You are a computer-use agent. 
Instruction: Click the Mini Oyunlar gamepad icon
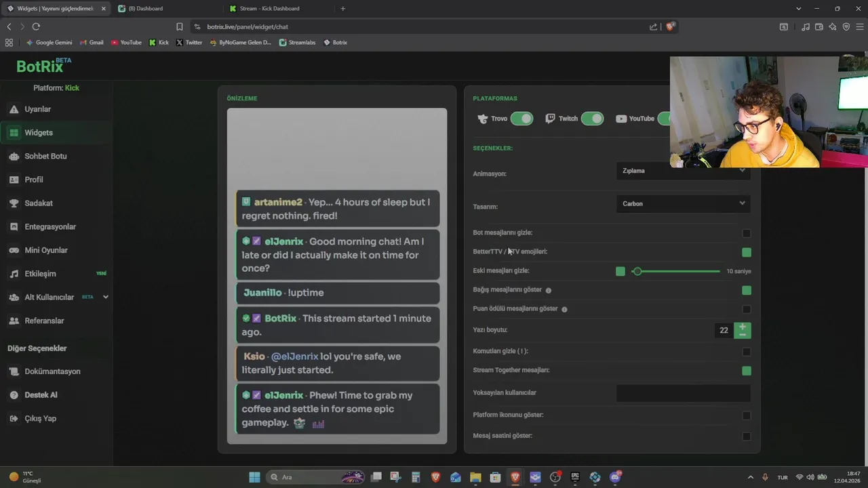point(14,250)
